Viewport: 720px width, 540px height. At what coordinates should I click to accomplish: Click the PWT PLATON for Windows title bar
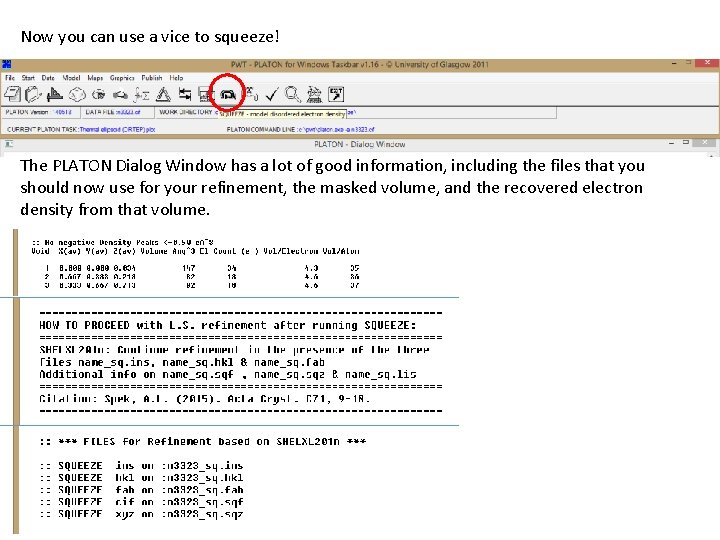[360, 64]
